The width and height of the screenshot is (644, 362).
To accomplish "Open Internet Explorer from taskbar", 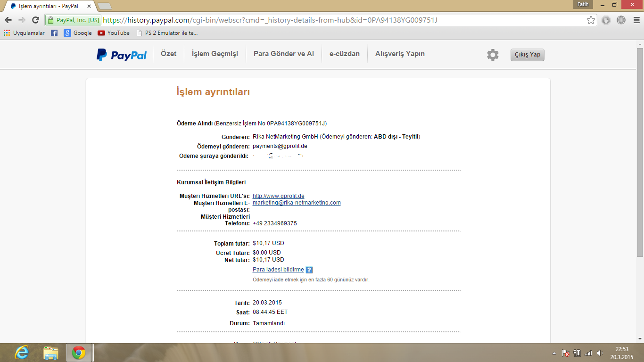I will click(x=22, y=353).
